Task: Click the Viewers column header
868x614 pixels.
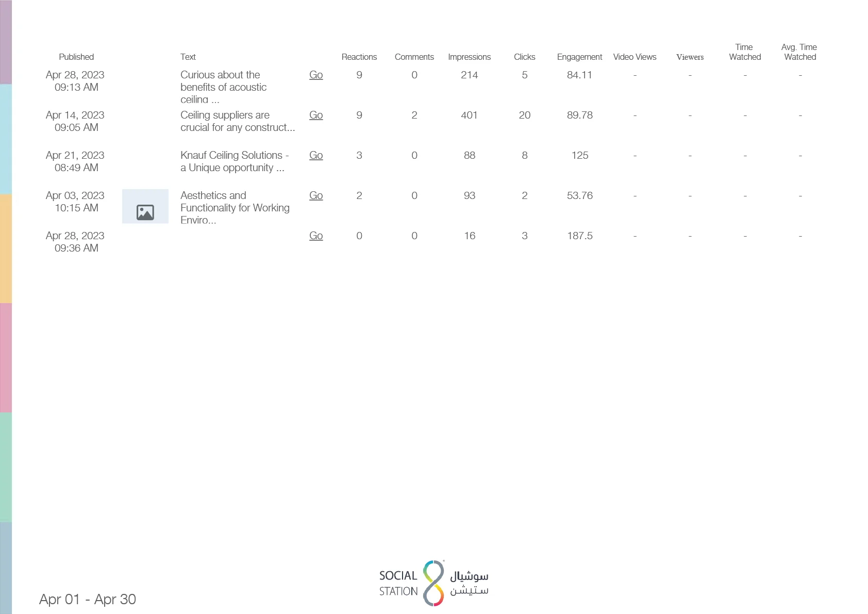Action: 690,57
